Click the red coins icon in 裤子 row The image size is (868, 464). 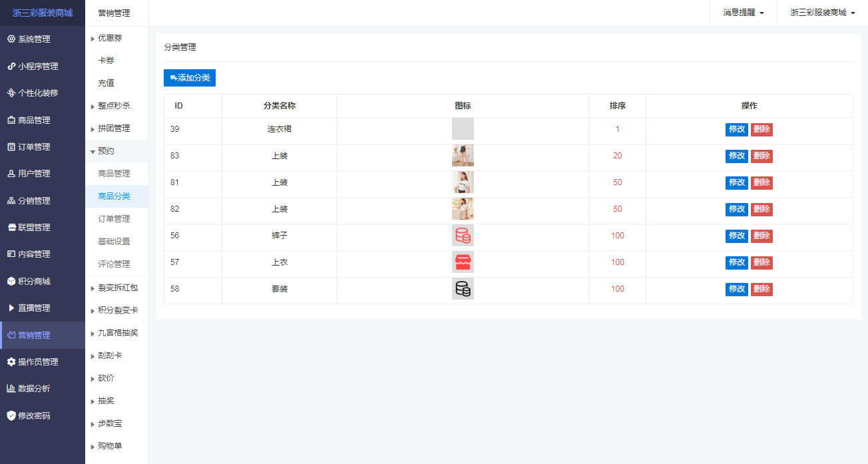click(x=463, y=236)
